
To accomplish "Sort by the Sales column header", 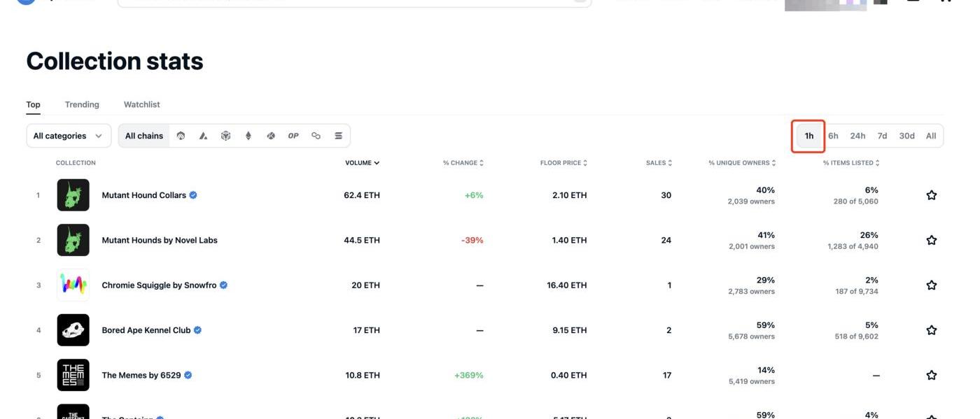I will [x=659, y=163].
